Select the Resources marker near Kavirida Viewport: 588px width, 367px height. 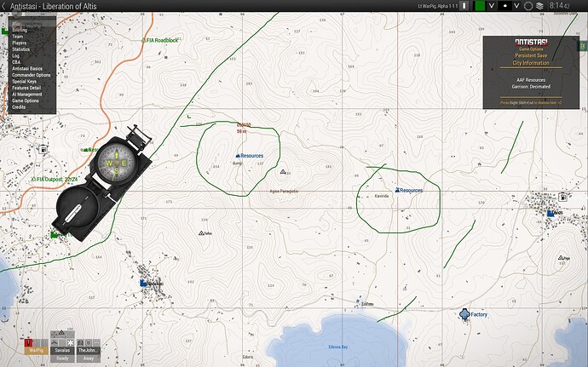pyautogui.click(x=408, y=190)
